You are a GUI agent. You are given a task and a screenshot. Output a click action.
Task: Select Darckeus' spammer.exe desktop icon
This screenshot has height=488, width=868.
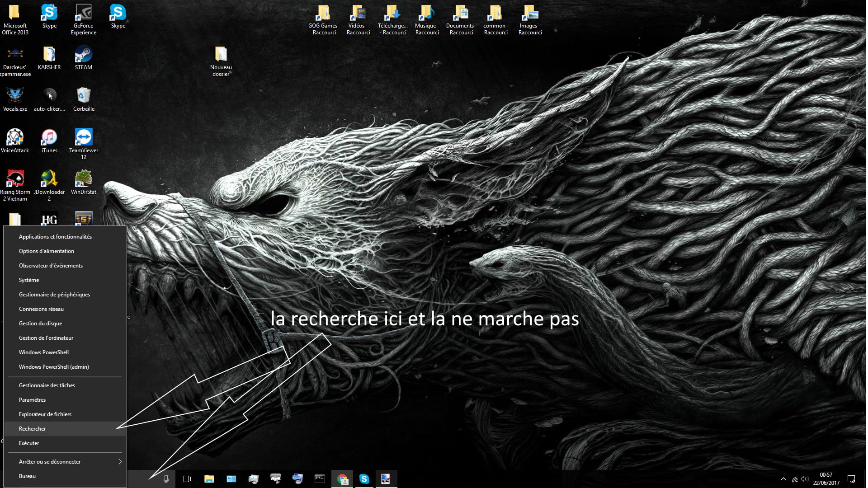pos(15,61)
